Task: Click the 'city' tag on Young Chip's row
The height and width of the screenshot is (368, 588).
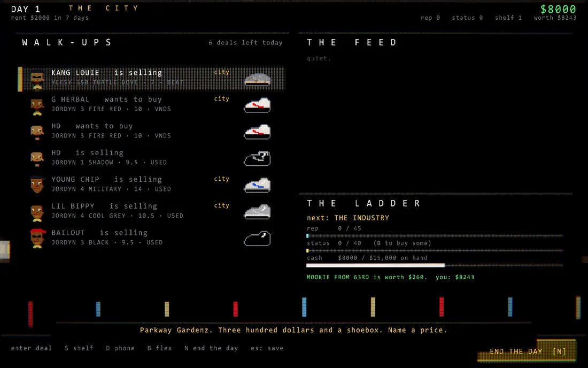Action: click(x=221, y=179)
